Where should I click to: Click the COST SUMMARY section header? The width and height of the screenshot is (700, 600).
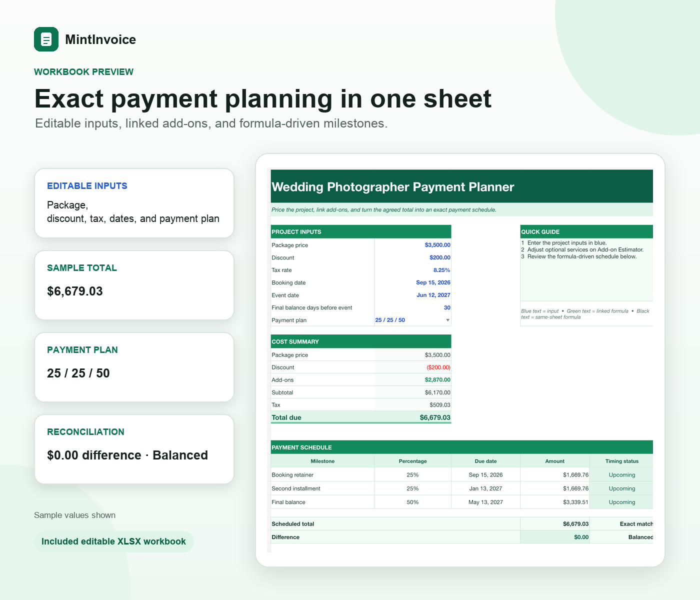tap(361, 341)
